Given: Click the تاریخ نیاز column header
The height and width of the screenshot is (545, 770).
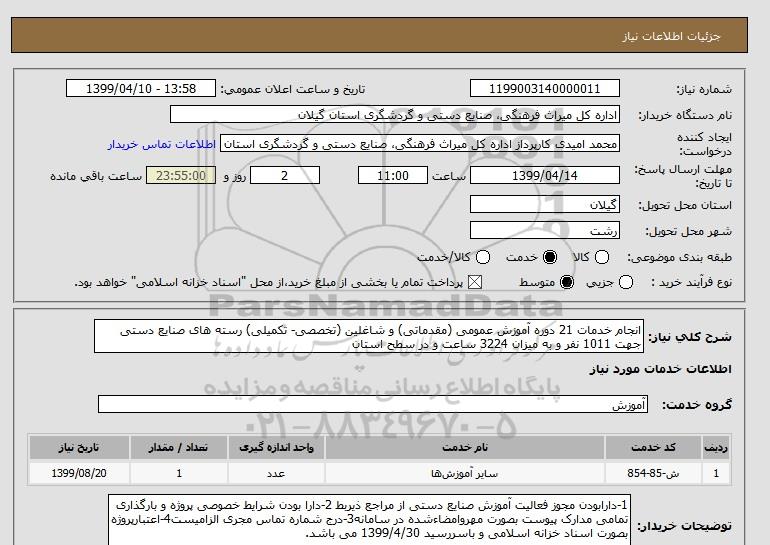Looking at the screenshot, I should pyautogui.click(x=79, y=447).
